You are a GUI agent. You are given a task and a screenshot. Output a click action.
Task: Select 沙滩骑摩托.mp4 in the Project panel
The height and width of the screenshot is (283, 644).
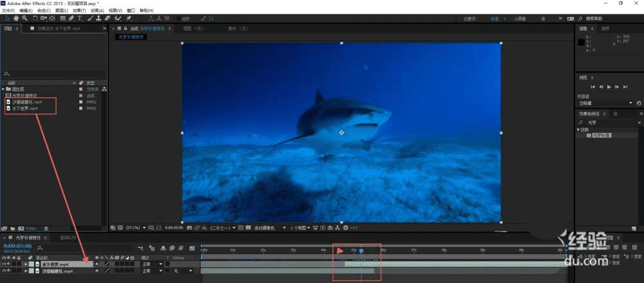(x=27, y=102)
